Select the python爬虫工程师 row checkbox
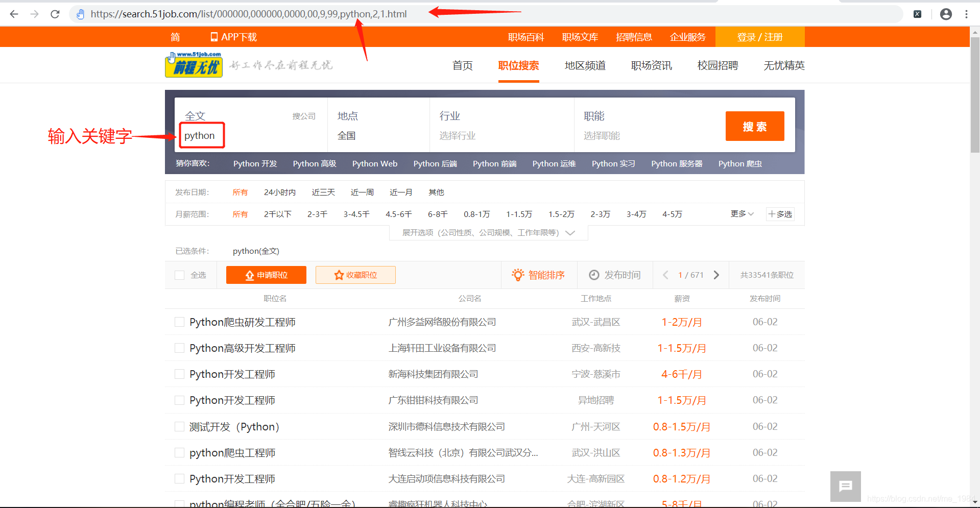Image resolution: width=980 pixels, height=508 pixels. [180, 453]
